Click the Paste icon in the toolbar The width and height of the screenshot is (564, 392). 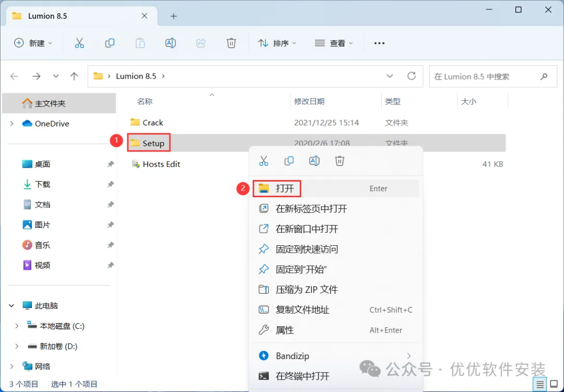pos(140,43)
